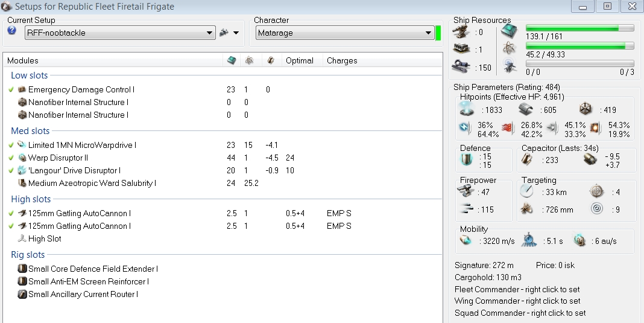Click the Optimal column header

[300, 60]
